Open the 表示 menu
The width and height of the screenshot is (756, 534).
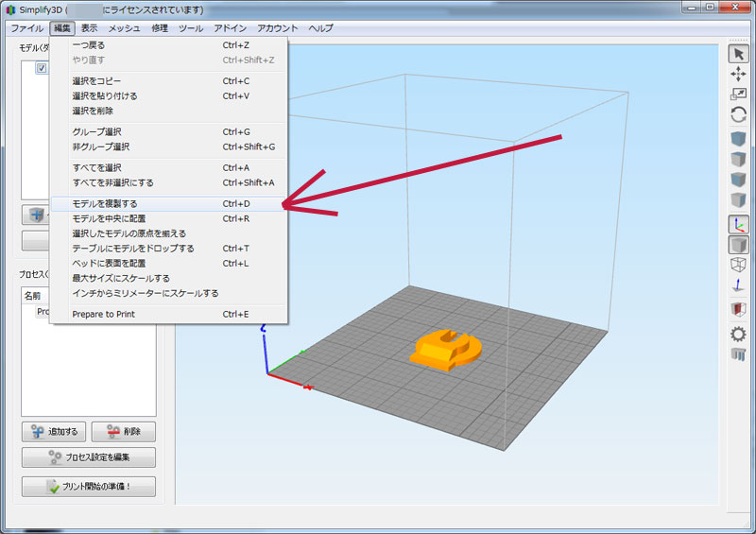(x=89, y=28)
